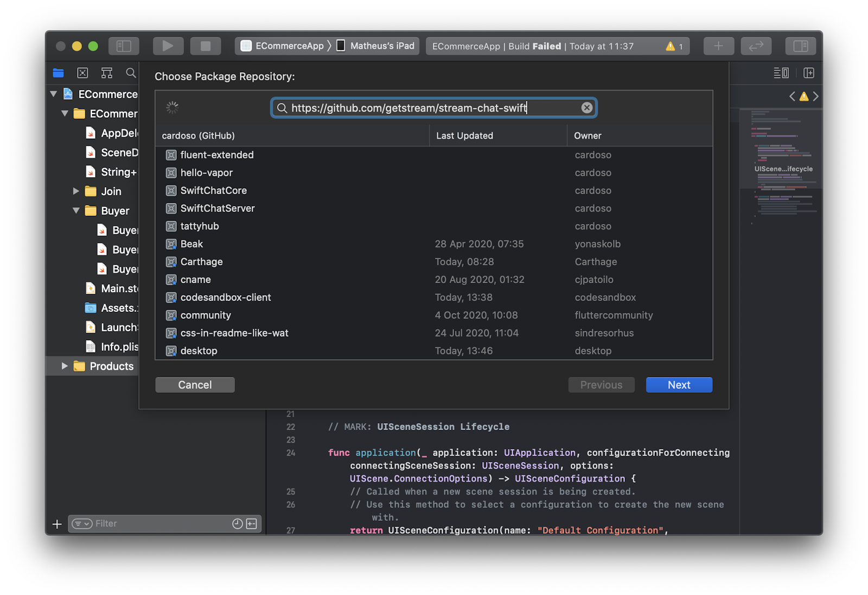Open the build warning in the activity view
The width and height of the screenshot is (868, 595).
click(670, 46)
